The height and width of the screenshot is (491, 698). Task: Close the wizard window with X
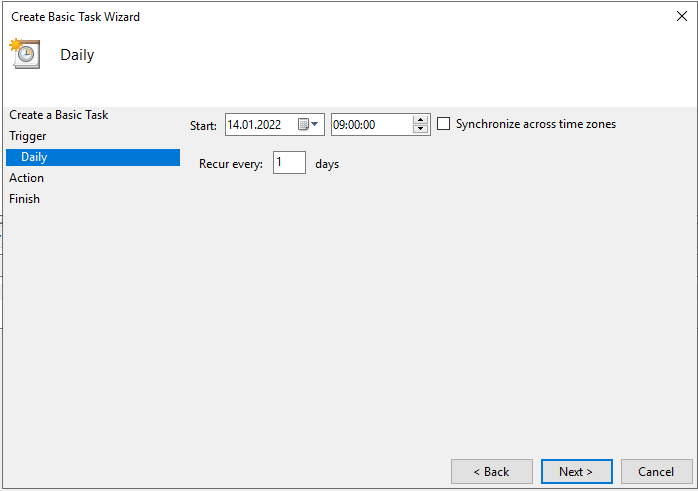click(682, 16)
